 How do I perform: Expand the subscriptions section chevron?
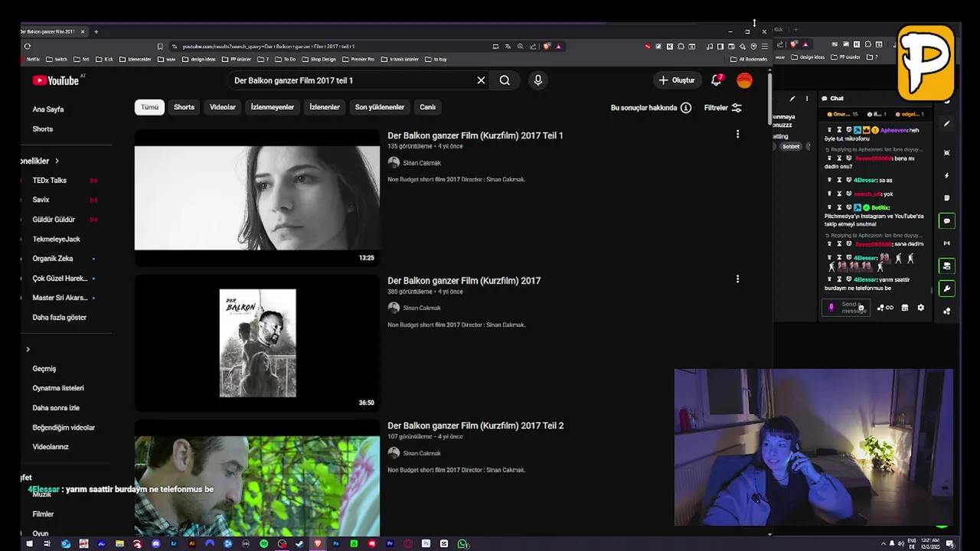pos(57,161)
